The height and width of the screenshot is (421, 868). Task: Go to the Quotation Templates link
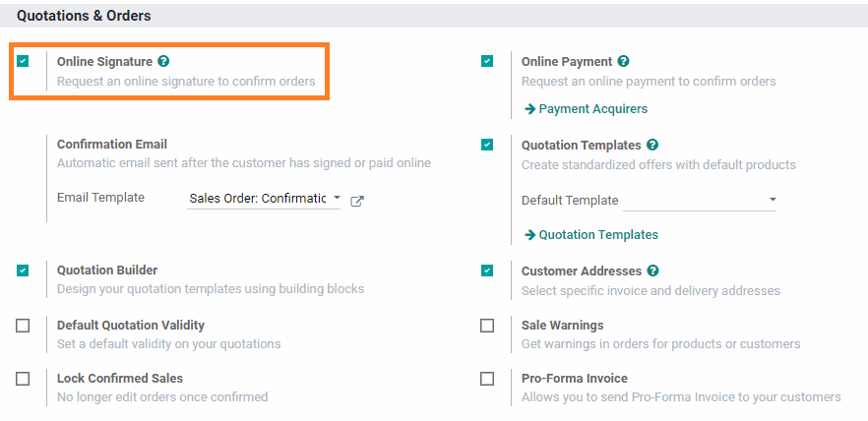click(x=598, y=235)
